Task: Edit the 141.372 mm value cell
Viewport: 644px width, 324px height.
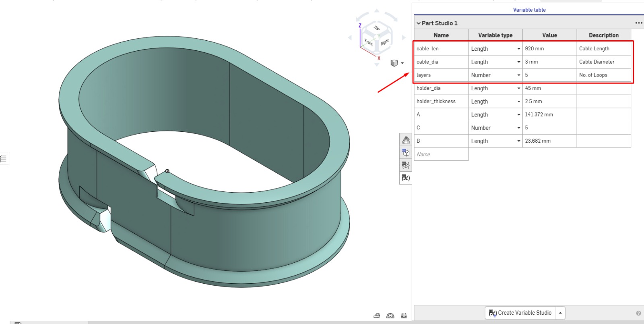Action: (549, 114)
